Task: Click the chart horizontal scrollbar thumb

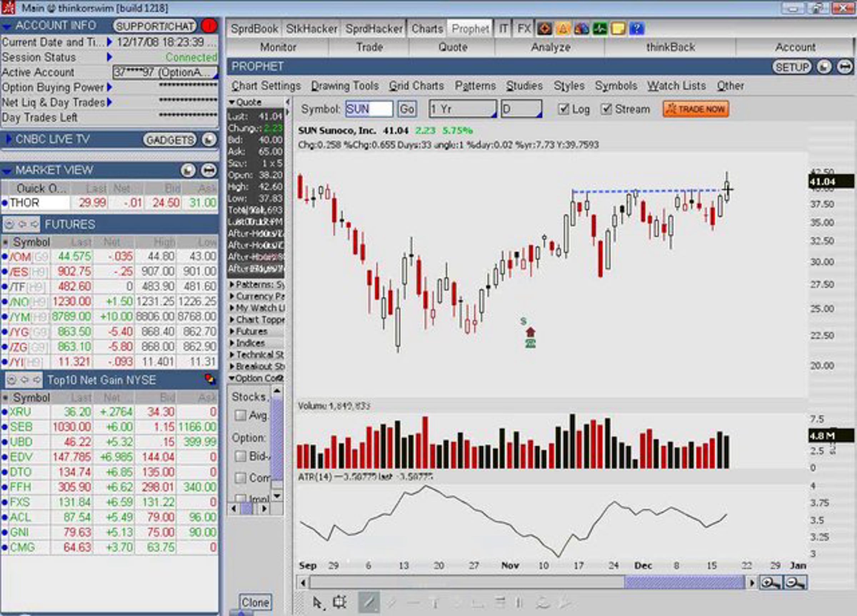Action: click(684, 582)
